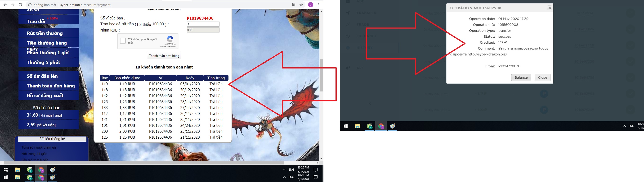Open the "Phần thưởng 1 giờ" menu item

click(x=49, y=53)
